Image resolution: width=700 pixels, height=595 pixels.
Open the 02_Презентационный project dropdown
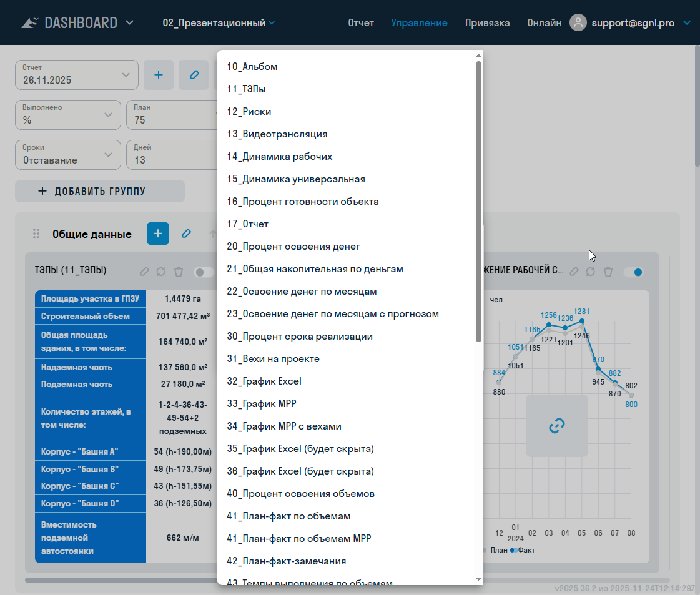tap(219, 23)
